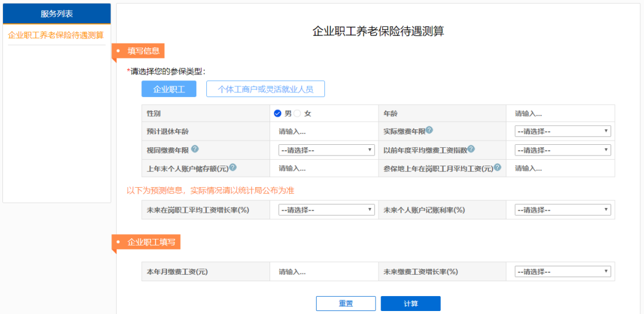Click help icon next to 视同缴费年限
644x314 pixels.
(x=194, y=149)
